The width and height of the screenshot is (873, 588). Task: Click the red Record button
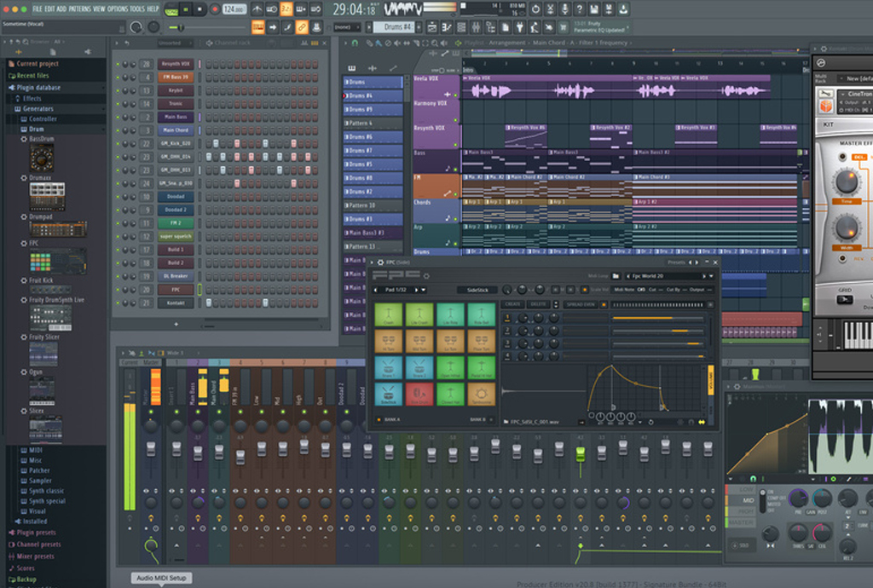coord(214,9)
